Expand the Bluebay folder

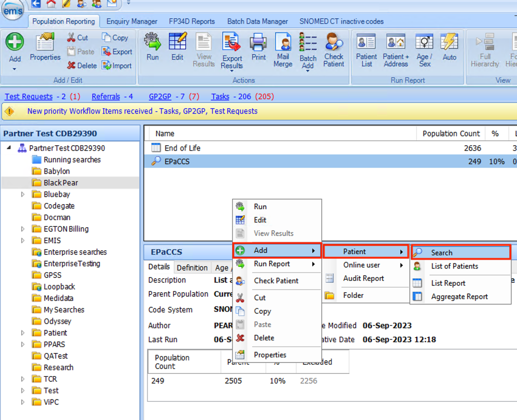(22, 195)
